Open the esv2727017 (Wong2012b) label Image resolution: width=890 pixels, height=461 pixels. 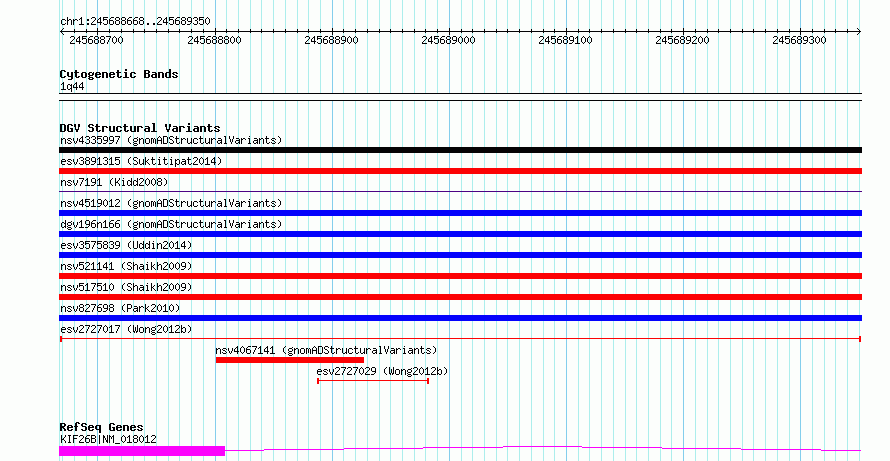[126, 329]
